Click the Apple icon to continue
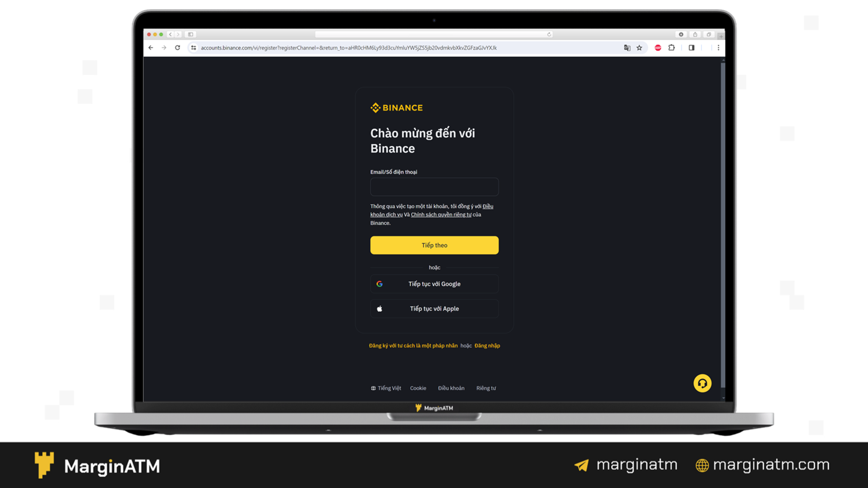This screenshot has width=868, height=488. [x=379, y=309]
